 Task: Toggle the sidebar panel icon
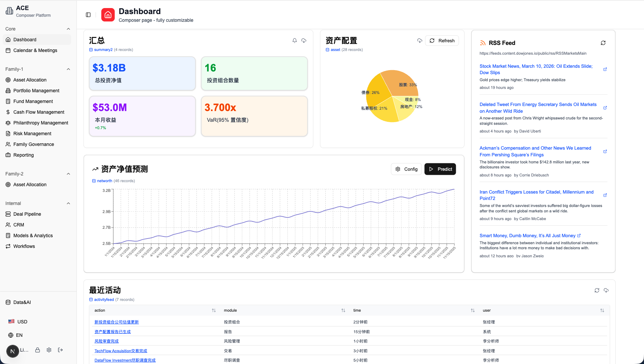88,15
